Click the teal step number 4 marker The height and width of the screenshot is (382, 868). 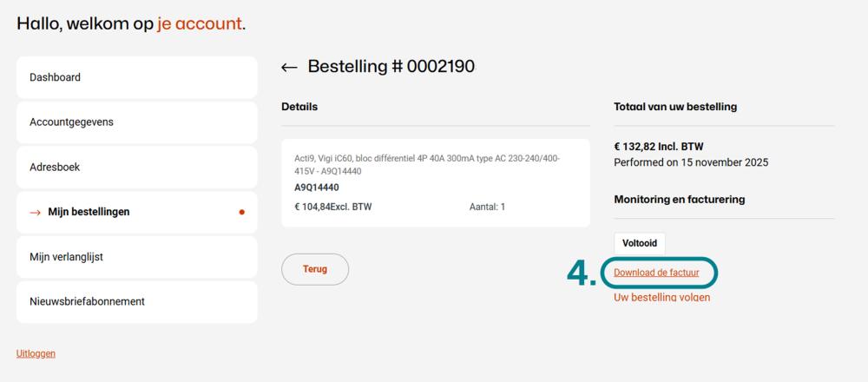(581, 273)
